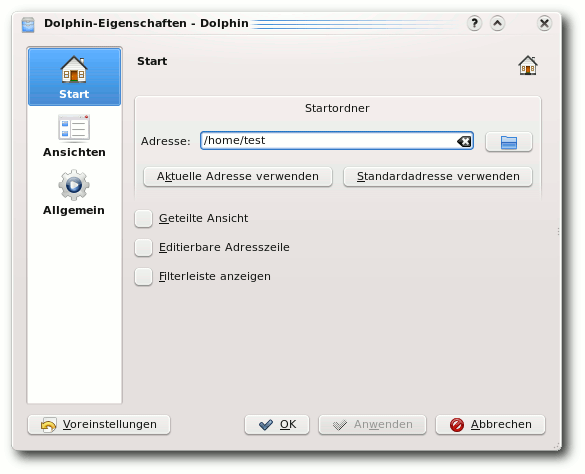585x474 pixels.
Task: Check Filterleiste anzeigen option
Action: click(143, 277)
